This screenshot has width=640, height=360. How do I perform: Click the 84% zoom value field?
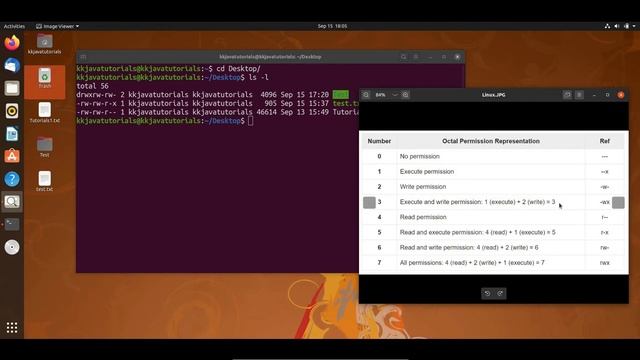380,95
